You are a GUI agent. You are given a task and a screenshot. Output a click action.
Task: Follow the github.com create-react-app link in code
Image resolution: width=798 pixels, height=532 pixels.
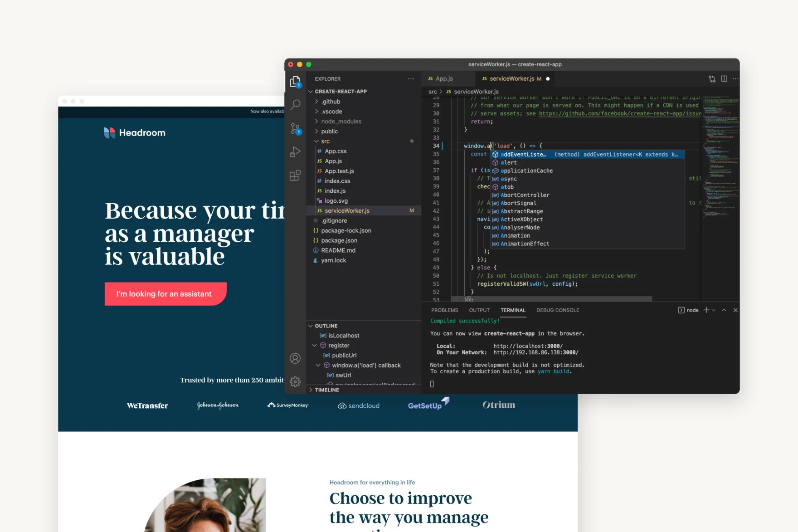(620, 113)
